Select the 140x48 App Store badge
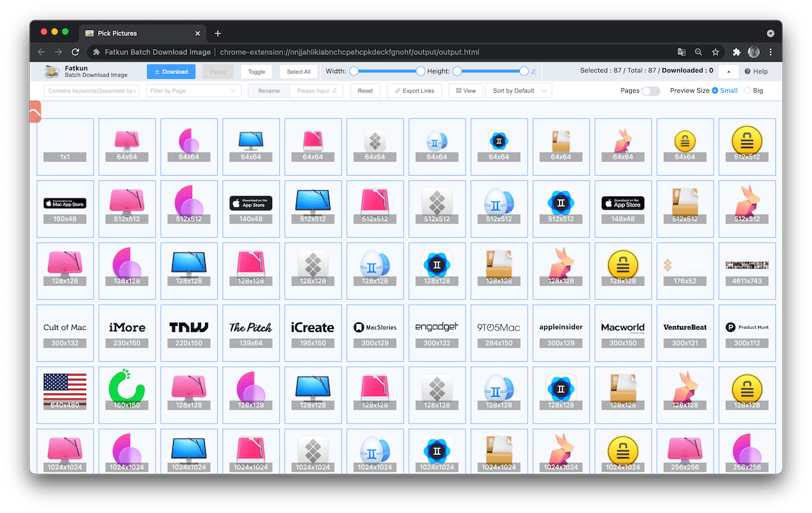The image size is (812, 513). click(x=250, y=209)
